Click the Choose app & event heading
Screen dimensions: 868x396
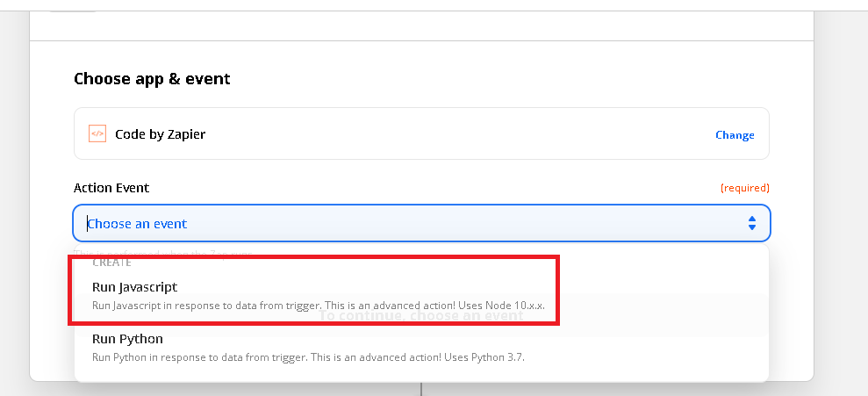(152, 79)
